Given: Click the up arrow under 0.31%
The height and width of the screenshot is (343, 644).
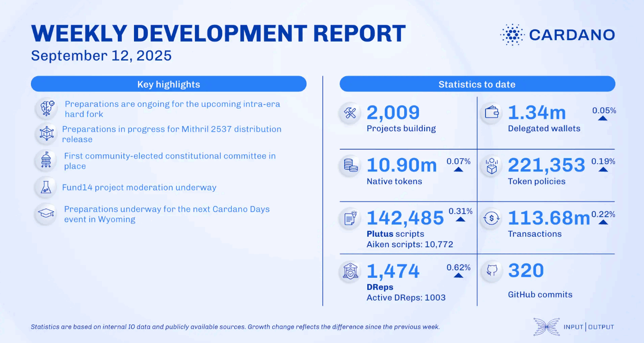Looking at the screenshot, I should click(460, 219).
